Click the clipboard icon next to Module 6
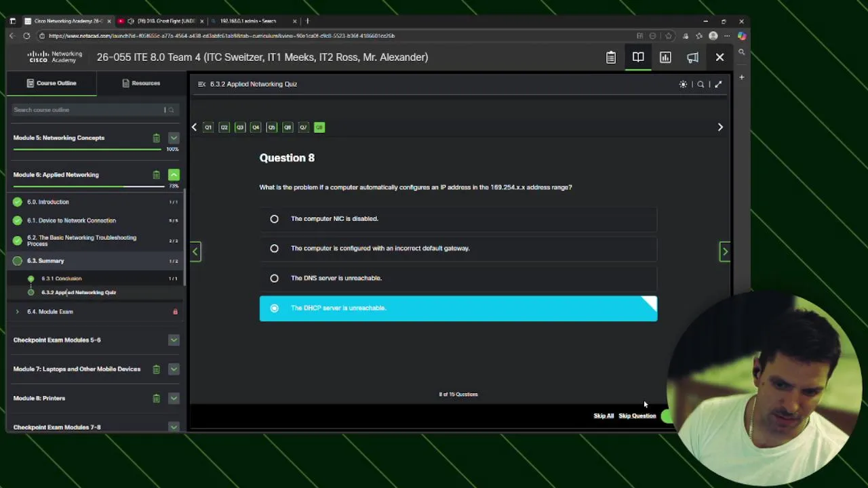Image resolution: width=868 pixels, height=488 pixels. pyautogui.click(x=156, y=175)
